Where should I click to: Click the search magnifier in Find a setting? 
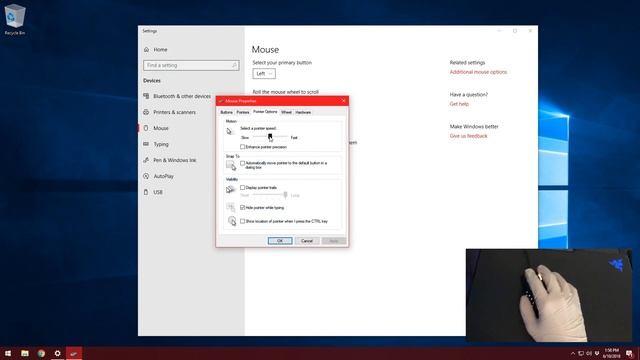[234, 65]
